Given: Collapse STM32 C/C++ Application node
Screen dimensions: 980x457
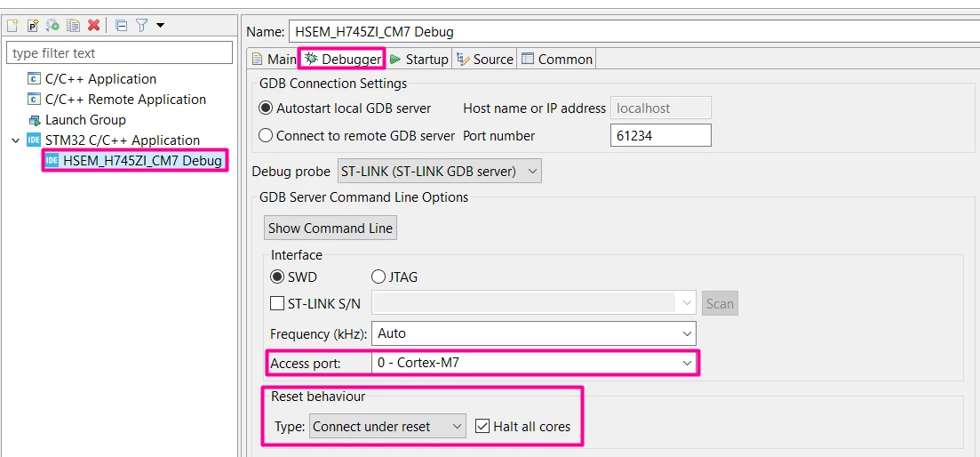Looking at the screenshot, I should [16, 140].
